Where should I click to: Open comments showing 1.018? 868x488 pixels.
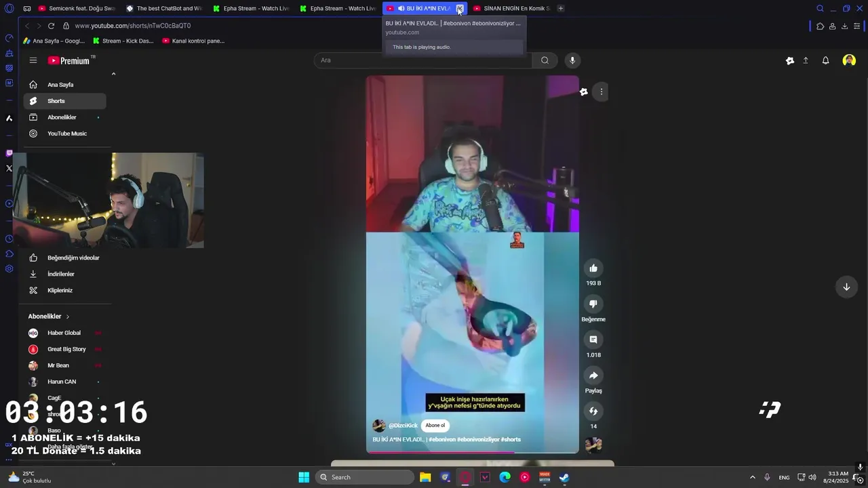pos(593,340)
